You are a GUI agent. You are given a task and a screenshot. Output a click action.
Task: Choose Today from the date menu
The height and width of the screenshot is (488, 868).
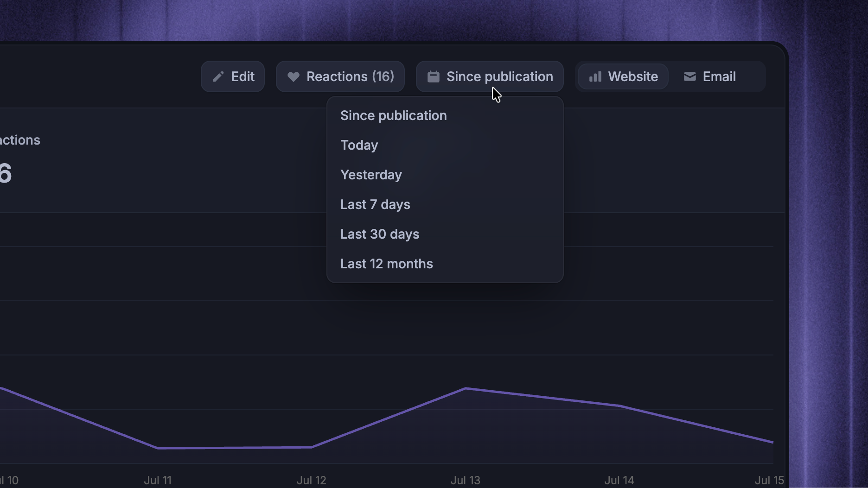click(445, 145)
